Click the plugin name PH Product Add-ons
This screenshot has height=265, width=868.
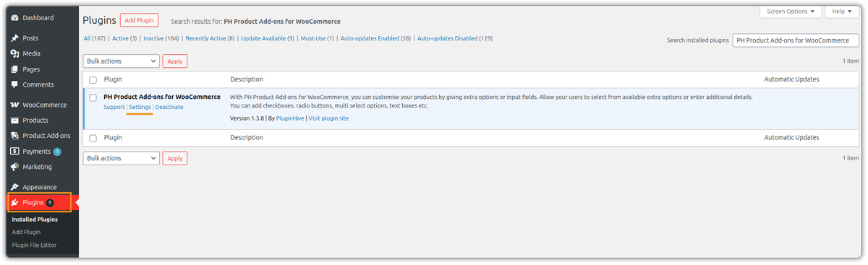click(162, 97)
